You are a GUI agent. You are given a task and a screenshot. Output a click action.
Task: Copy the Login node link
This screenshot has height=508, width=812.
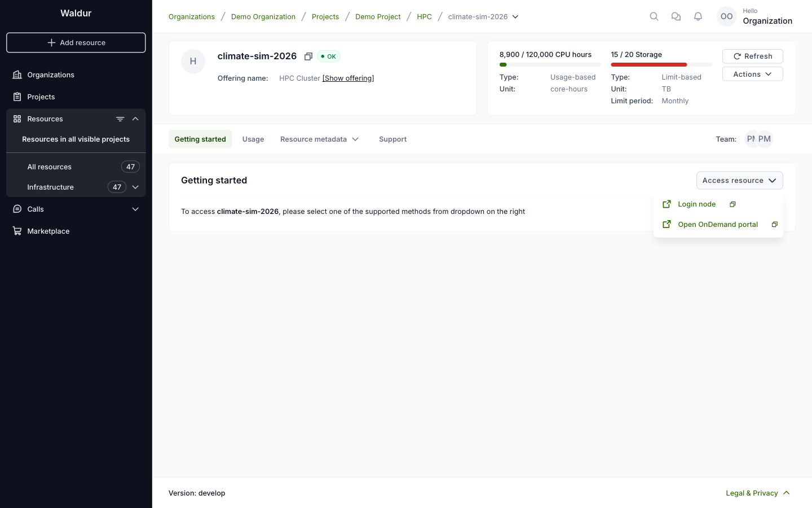click(732, 204)
